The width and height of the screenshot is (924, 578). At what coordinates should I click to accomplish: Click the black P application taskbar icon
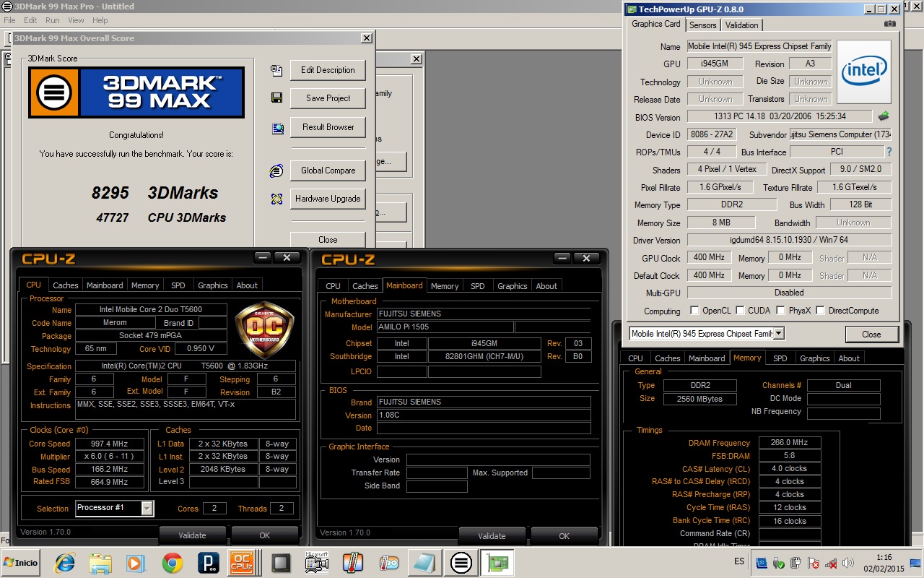coord(207,562)
